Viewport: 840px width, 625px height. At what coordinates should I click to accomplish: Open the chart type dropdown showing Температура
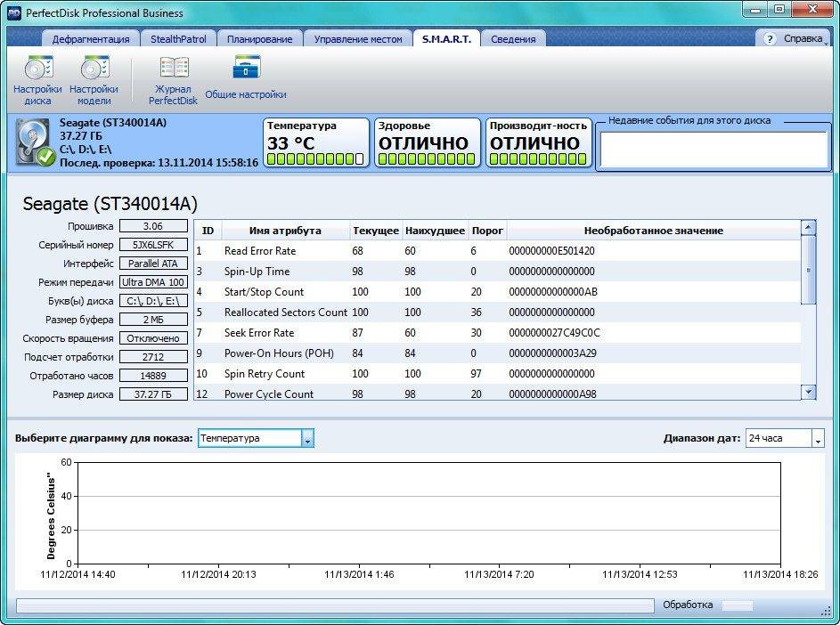(x=307, y=438)
